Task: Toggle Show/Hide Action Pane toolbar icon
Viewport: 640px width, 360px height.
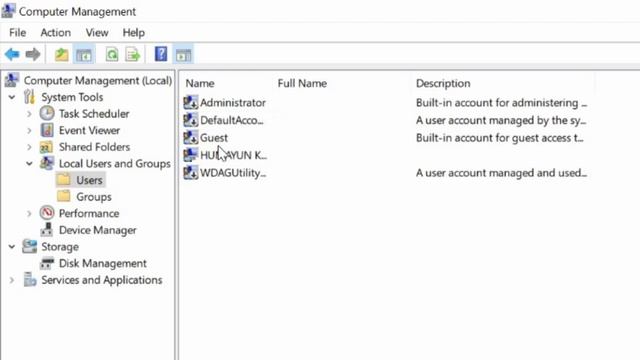Action: (183, 55)
